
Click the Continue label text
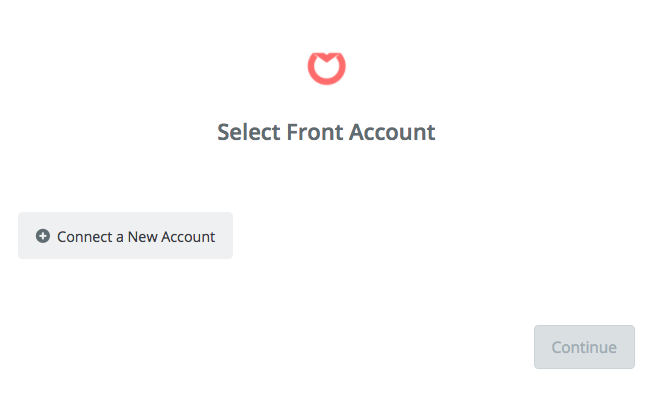click(x=584, y=347)
